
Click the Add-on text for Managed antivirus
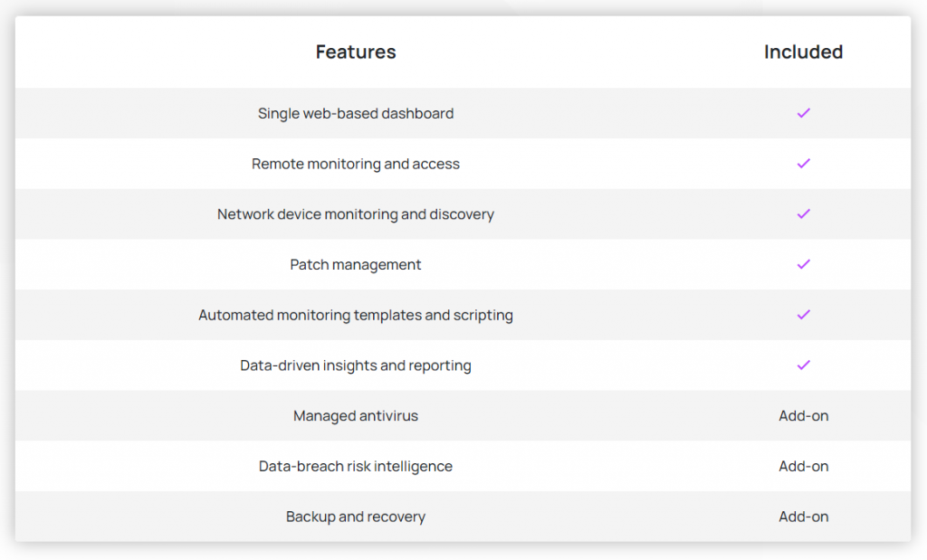tap(803, 416)
